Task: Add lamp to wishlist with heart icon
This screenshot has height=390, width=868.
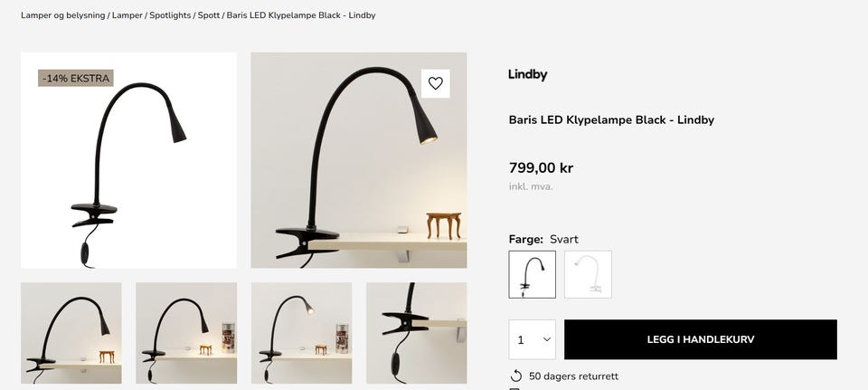Action: (436, 83)
